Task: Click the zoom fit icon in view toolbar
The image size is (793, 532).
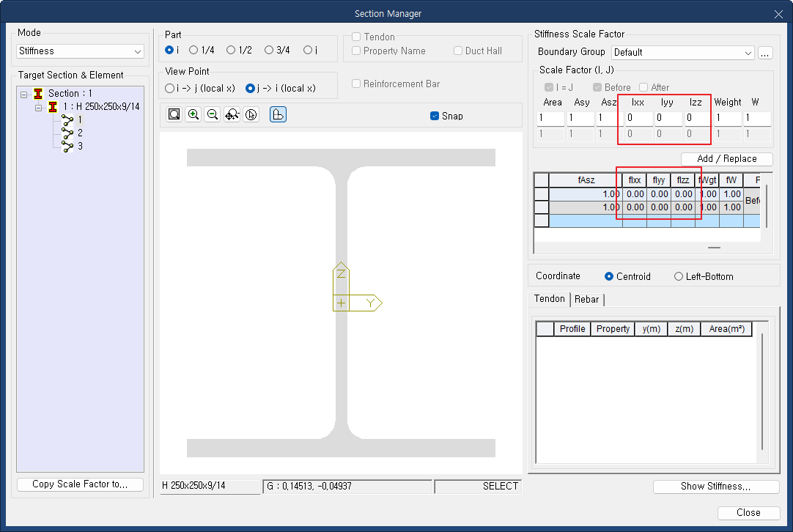Action: point(174,115)
